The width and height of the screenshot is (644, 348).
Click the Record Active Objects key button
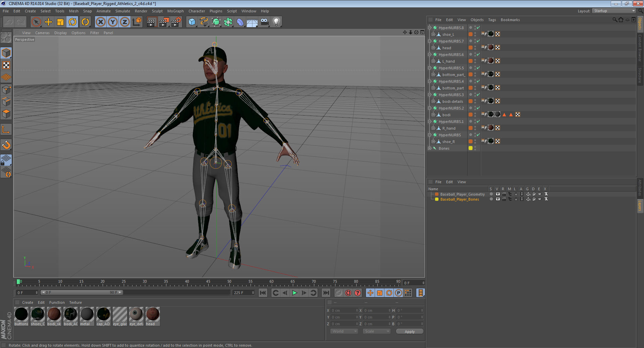click(x=339, y=293)
